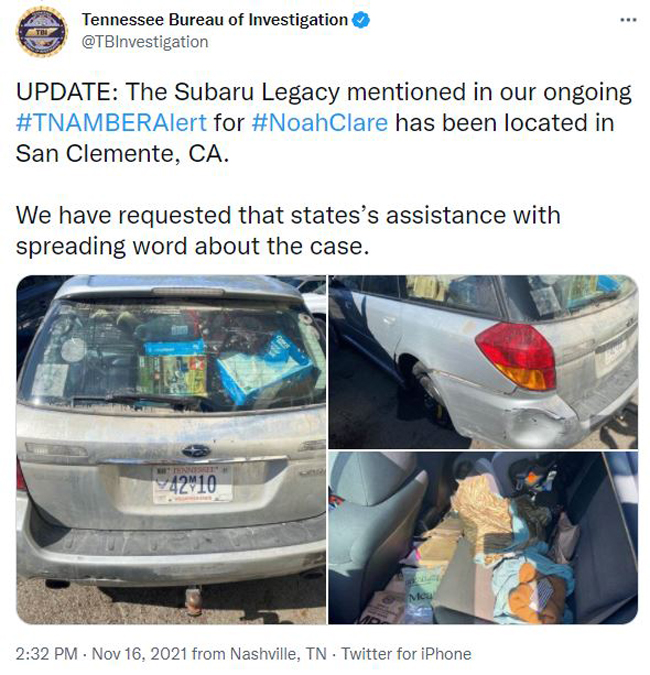
Task: Open the photo of the car's interior
Action: pyautogui.click(x=483, y=538)
